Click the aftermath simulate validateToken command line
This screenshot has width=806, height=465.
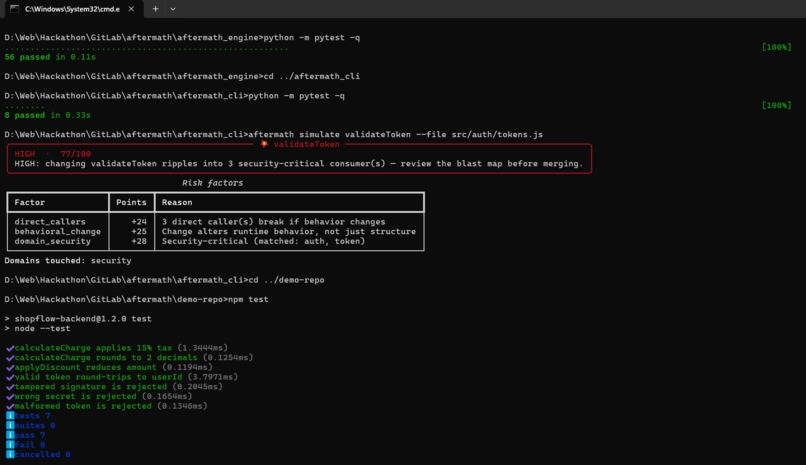(x=273, y=135)
